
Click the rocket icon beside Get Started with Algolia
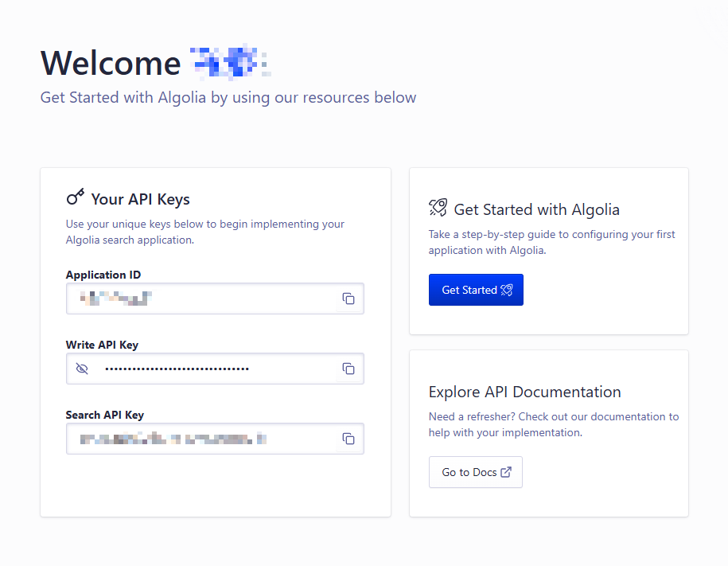[x=438, y=207]
